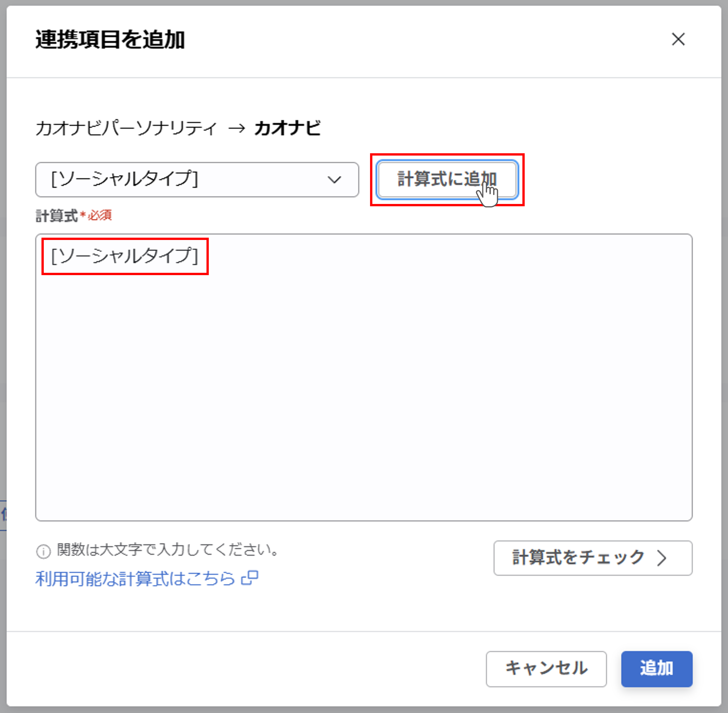The width and height of the screenshot is (728, 713).
Task: Close the 連携項目を追加 dialog with X
Action: [x=678, y=39]
